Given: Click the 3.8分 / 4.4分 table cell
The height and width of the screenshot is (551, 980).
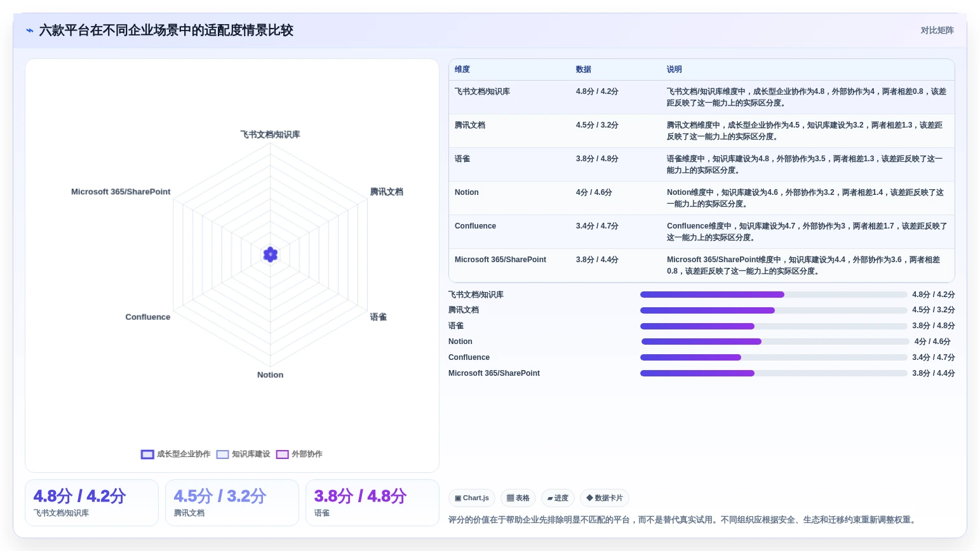Looking at the screenshot, I should coord(597,260).
